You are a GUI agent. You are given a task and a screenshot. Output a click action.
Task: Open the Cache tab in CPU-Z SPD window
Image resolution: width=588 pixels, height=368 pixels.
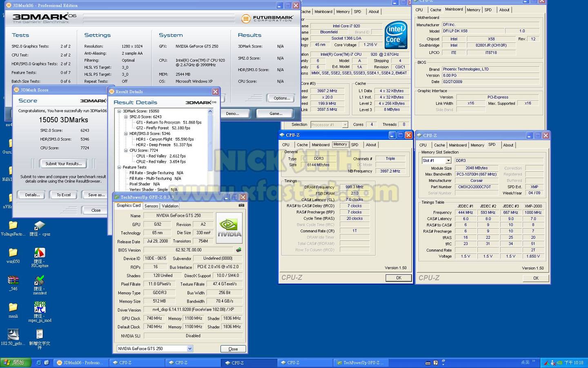click(439, 145)
